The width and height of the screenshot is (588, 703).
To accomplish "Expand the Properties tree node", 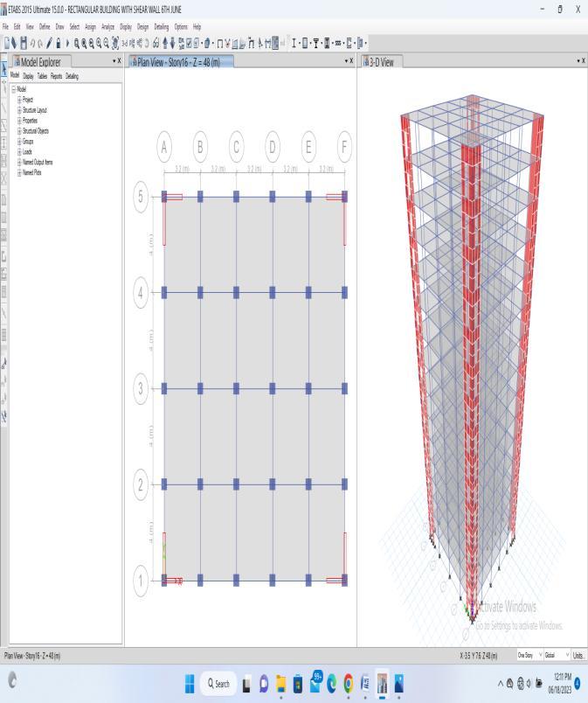I will tap(19, 121).
